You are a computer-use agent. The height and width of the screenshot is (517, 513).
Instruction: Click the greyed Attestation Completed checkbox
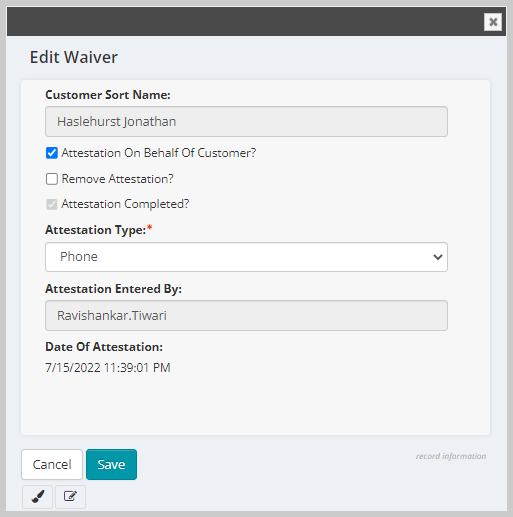[52, 204]
